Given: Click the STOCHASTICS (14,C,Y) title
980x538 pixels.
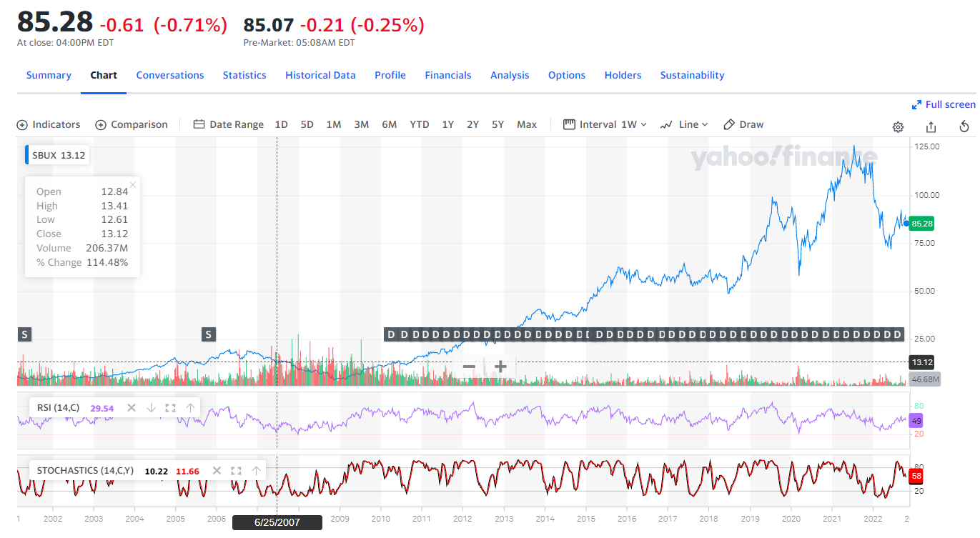Looking at the screenshot, I should click(85, 471).
